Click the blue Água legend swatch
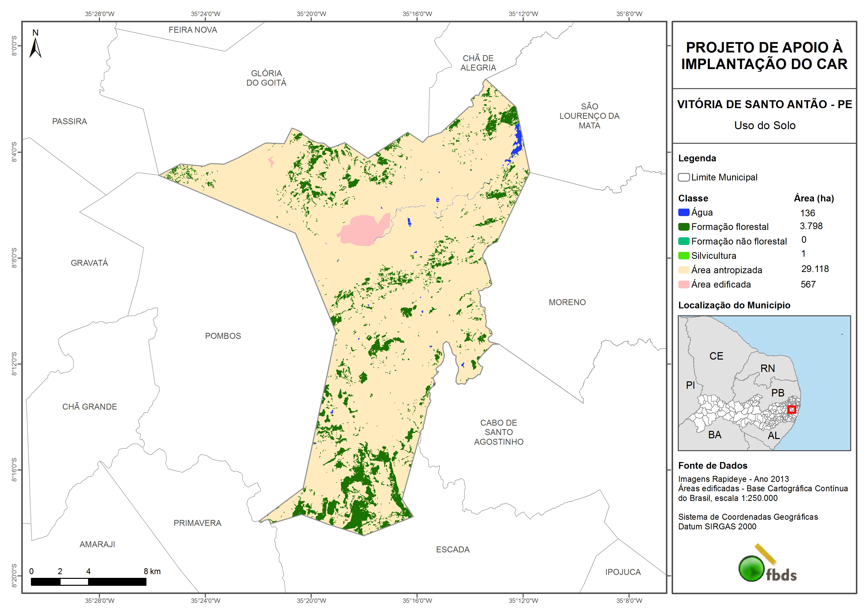Image resolution: width=868 pixels, height=614 pixels. (683, 213)
